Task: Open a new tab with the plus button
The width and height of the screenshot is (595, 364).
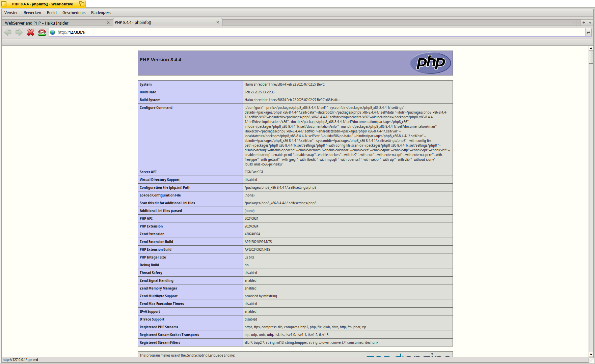Action: coord(584,23)
